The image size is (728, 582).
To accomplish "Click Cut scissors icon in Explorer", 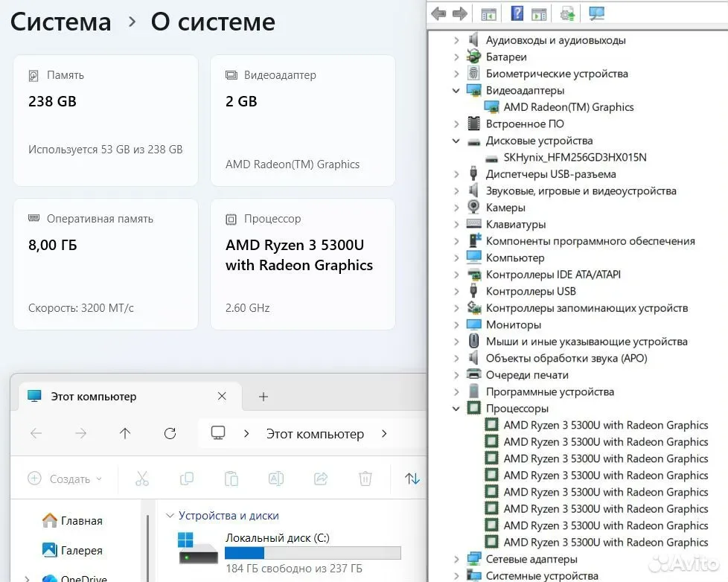I will [142, 479].
